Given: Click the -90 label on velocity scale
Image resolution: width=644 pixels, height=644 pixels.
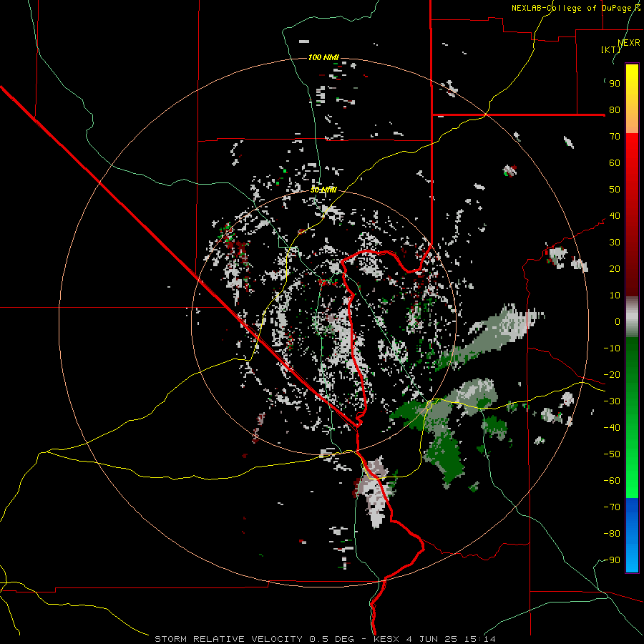Looking at the screenshot, I should point(612,560).
